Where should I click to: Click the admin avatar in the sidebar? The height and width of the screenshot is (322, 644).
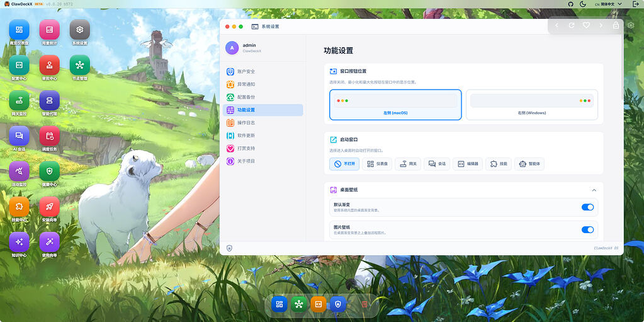click(232, 48)
